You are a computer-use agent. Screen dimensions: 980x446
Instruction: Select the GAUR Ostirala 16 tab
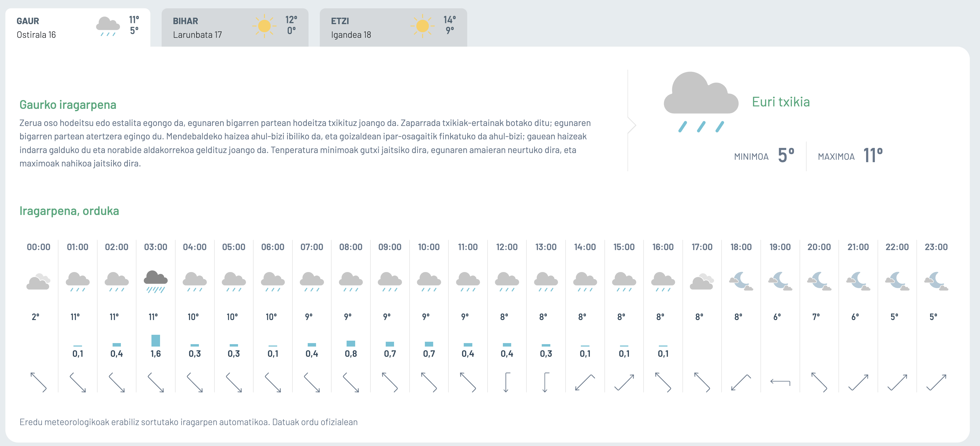tap(77, 27)
